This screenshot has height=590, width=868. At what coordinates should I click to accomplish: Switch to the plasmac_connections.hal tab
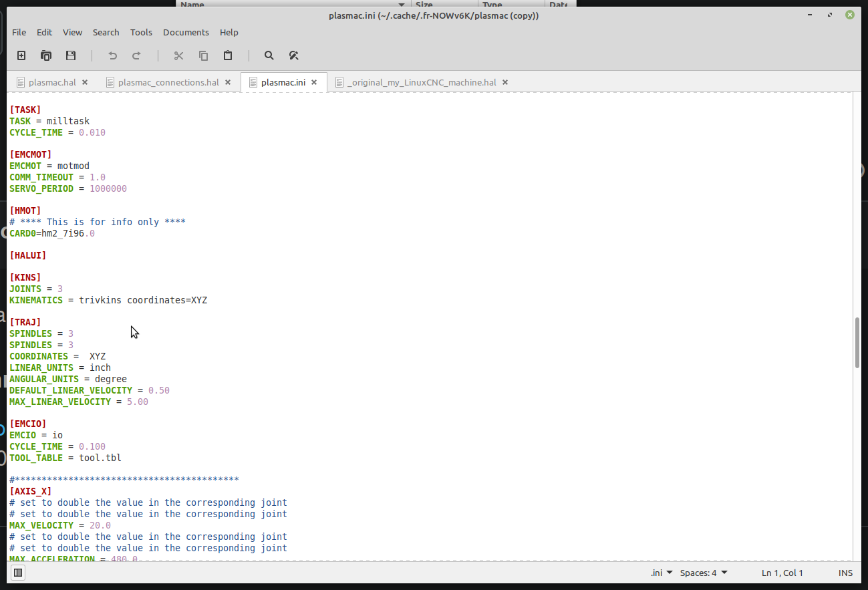point(168,83)
